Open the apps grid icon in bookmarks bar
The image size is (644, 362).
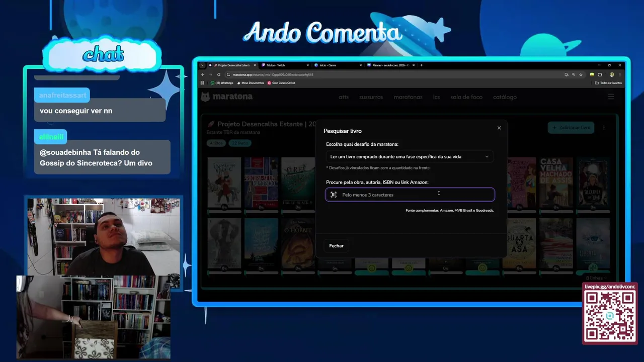(203, 83)
